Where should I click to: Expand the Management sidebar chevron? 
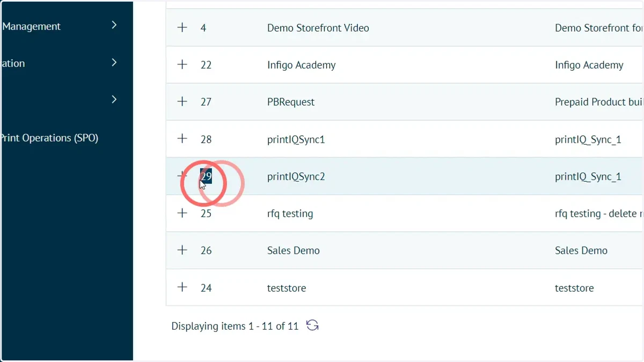tap(114, 25)
